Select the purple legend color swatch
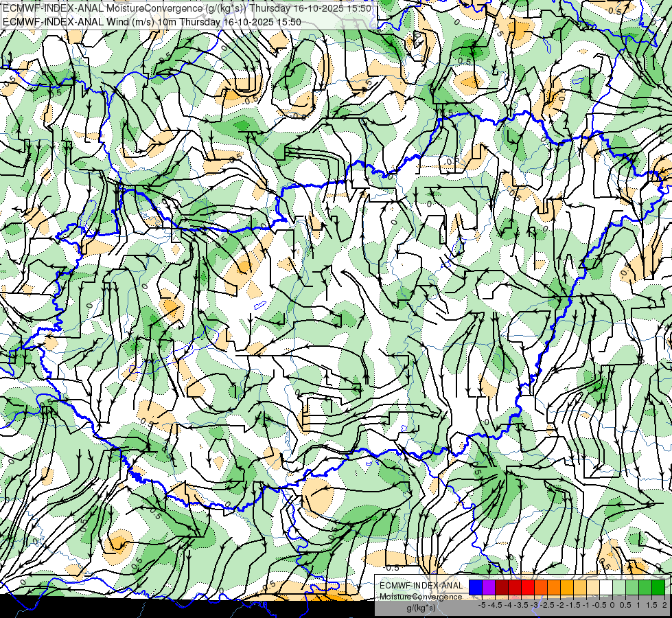The width and height of the screenshot is (672, 618). (x=489, y=587)
